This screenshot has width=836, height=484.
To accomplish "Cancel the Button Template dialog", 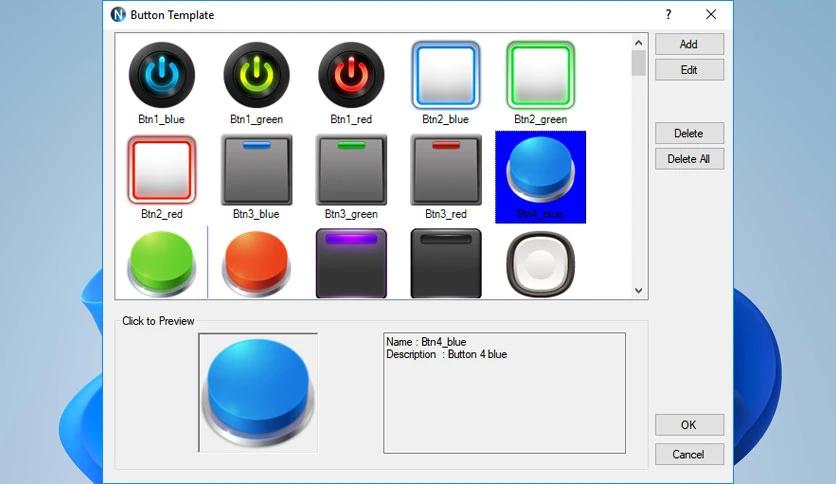I will pos(689,454).
